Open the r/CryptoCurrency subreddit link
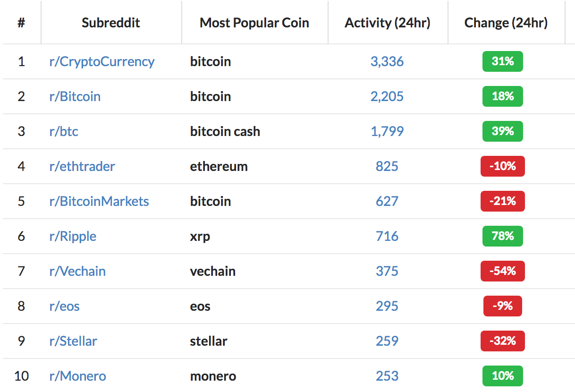This screenshot has width=575, height=392. (102, 61)
